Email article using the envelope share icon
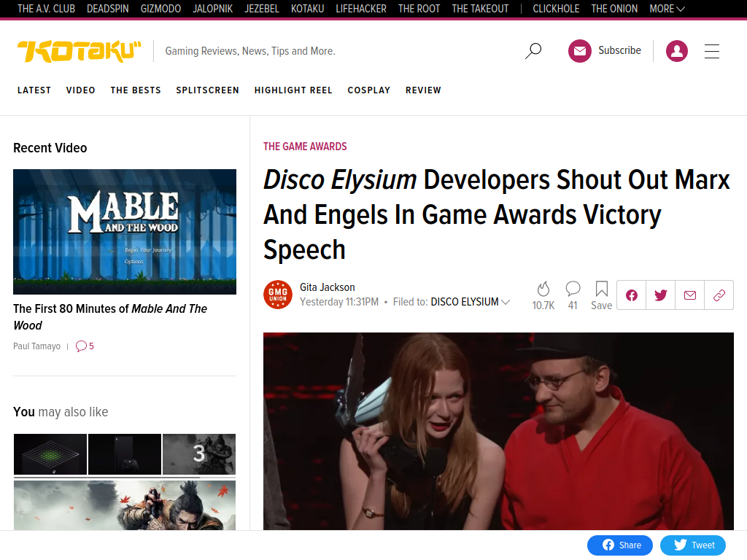Screen dimensions: 747x560 click(x=690, y=295)
